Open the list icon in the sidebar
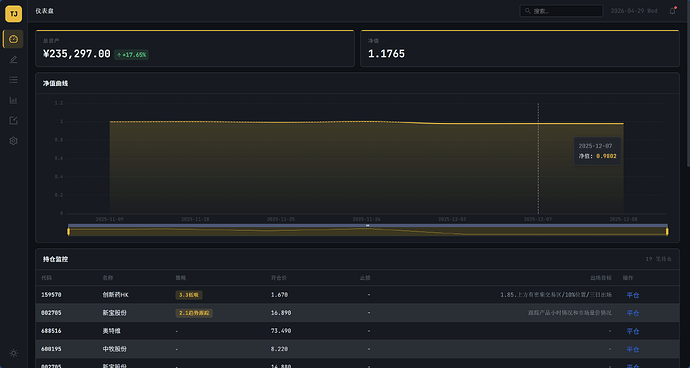Viewport: 690px width, 368px height. point(14,80)
